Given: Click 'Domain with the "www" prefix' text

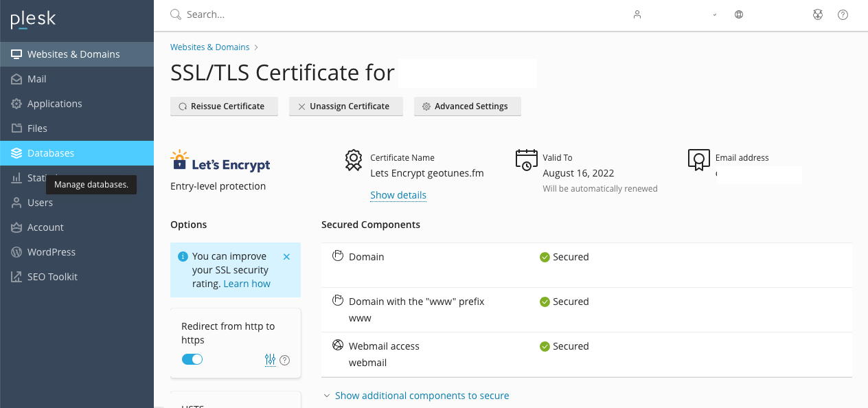Looking at the screenshot, I should (417, 302).
